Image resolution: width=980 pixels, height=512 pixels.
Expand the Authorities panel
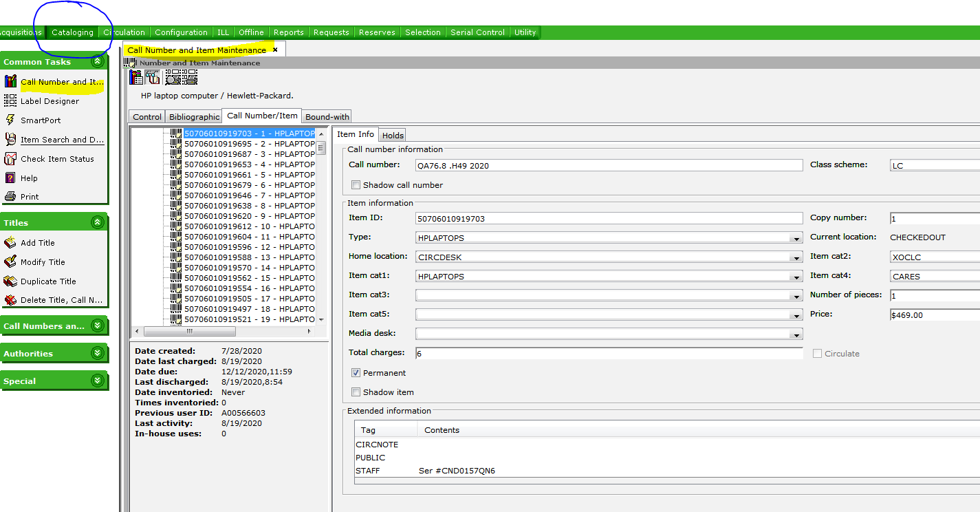pos(98,354)
